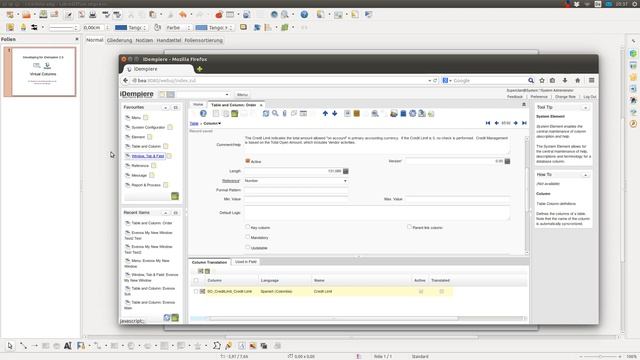
Task: Click the Log Out link
Action: coord(590,97)
